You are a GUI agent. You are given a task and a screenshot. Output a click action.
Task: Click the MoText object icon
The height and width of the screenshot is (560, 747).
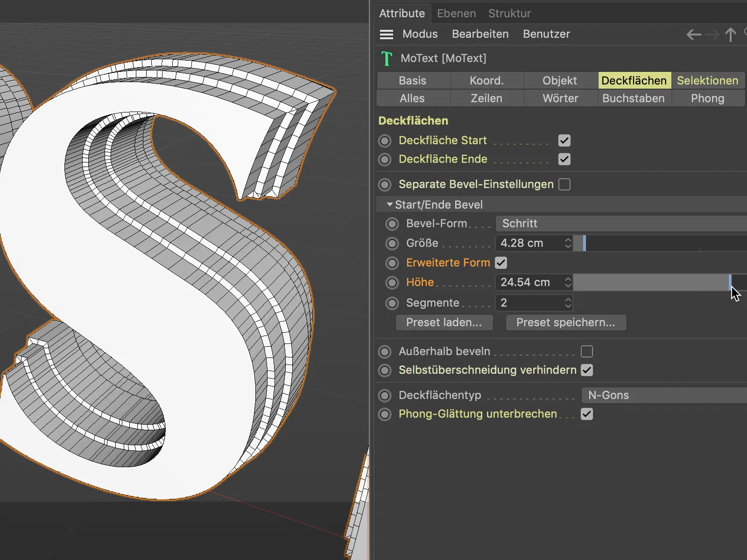pos(387,58)
